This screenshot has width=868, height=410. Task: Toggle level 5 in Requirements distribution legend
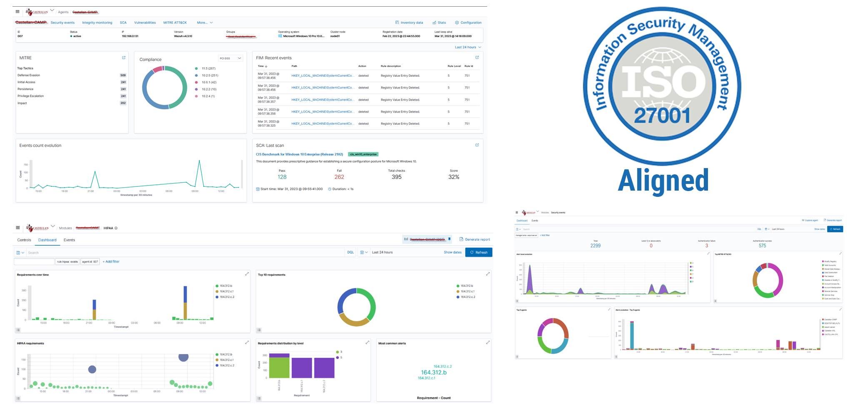pos(339,357)
